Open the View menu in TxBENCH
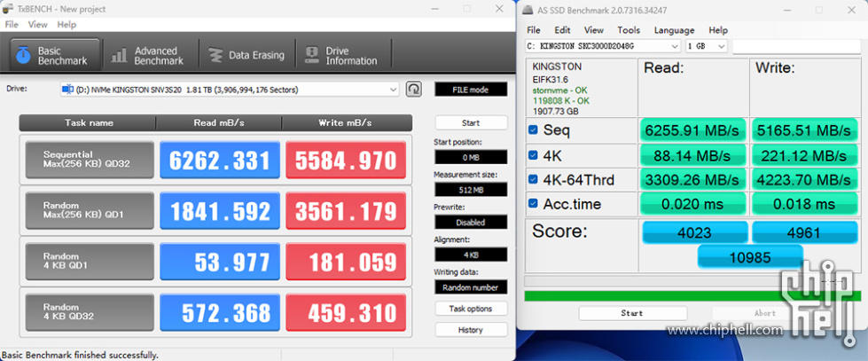 click(x=37, y=24)
